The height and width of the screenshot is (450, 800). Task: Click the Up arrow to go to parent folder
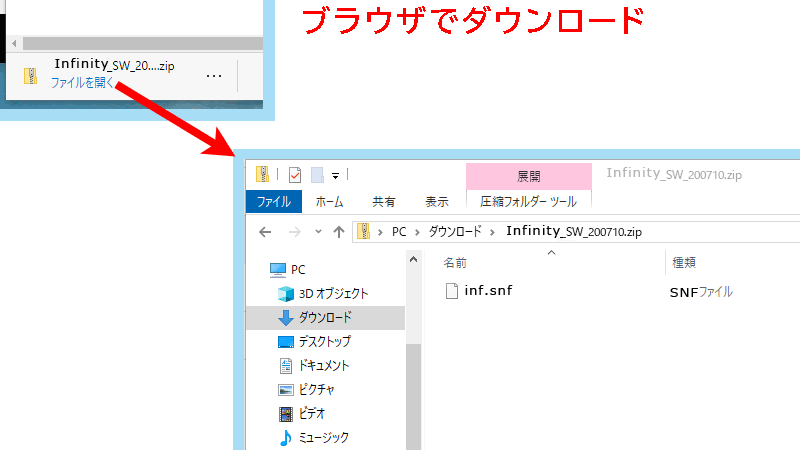(339, 231)
